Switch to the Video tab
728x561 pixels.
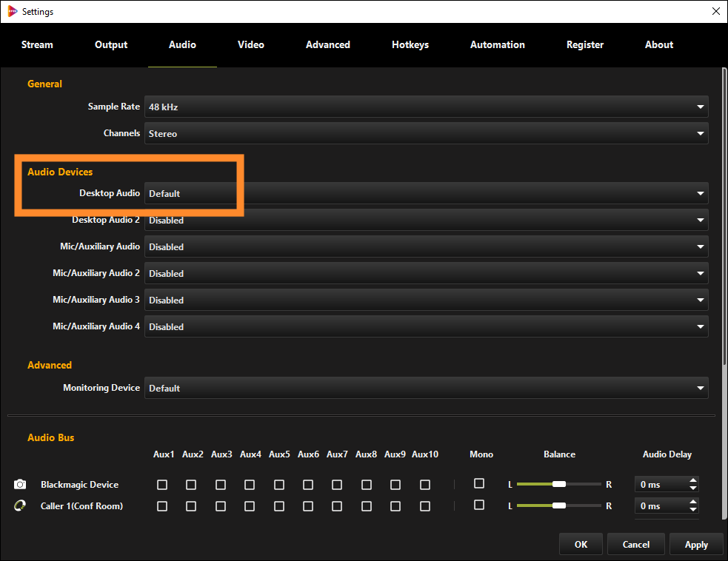point(250,44)
